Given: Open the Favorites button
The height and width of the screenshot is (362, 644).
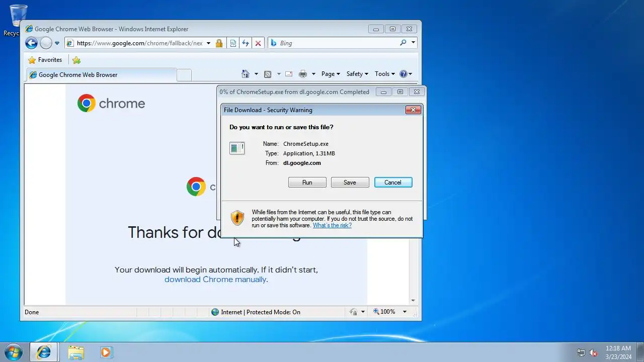Looking at the screenshot, I should tap(45, 60).
